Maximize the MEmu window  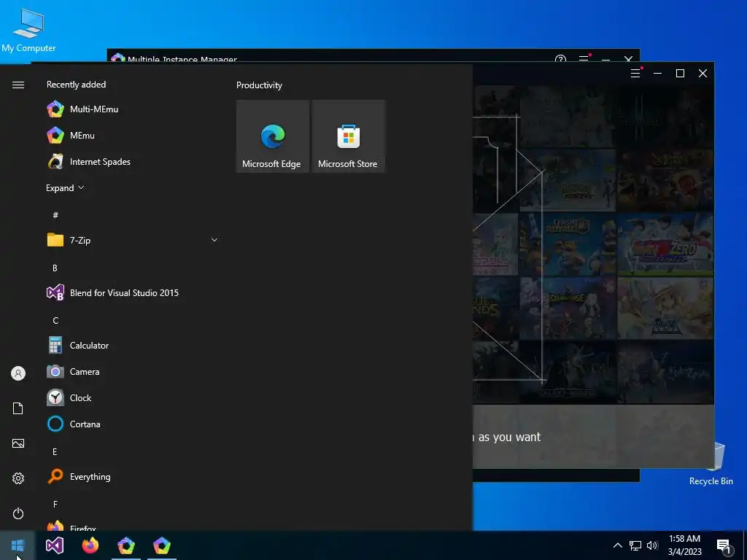pyautogui.click(x=681, y=73)
